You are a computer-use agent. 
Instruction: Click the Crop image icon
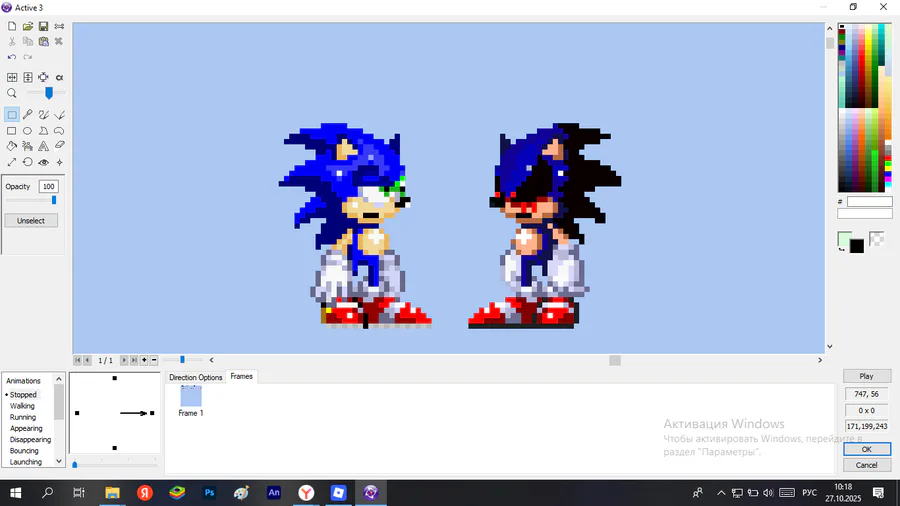[x=44, y=77]
